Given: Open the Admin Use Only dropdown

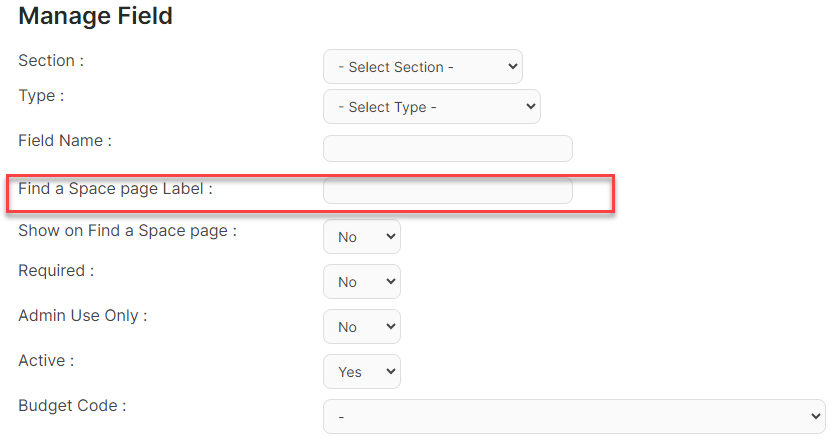Looking at the screenshot, I should 362,327.
